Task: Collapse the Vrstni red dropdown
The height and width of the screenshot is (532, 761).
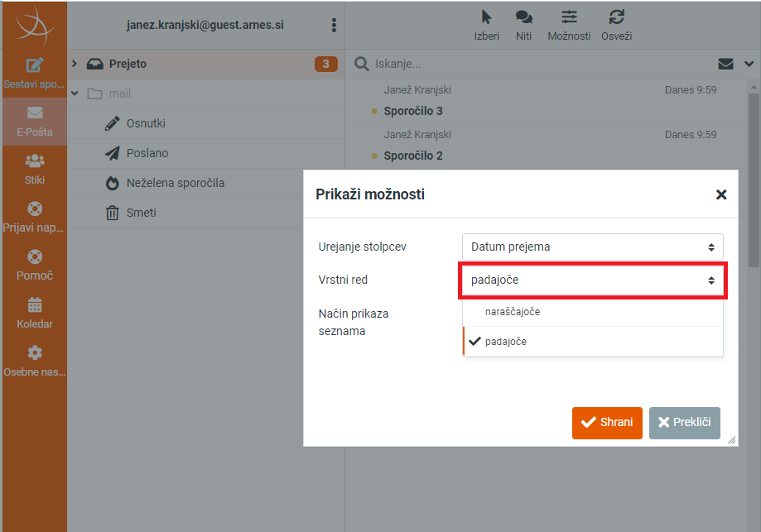Action: click(x=593, y=280)
